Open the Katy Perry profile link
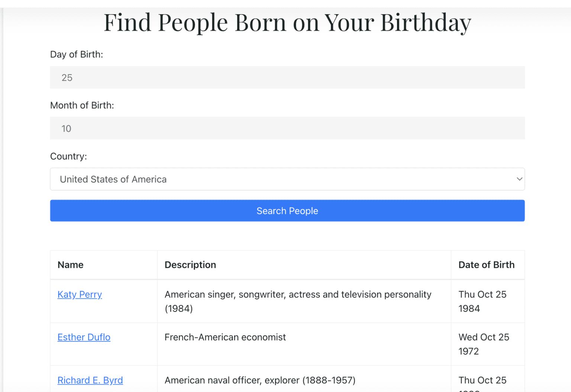 point(80,294)
